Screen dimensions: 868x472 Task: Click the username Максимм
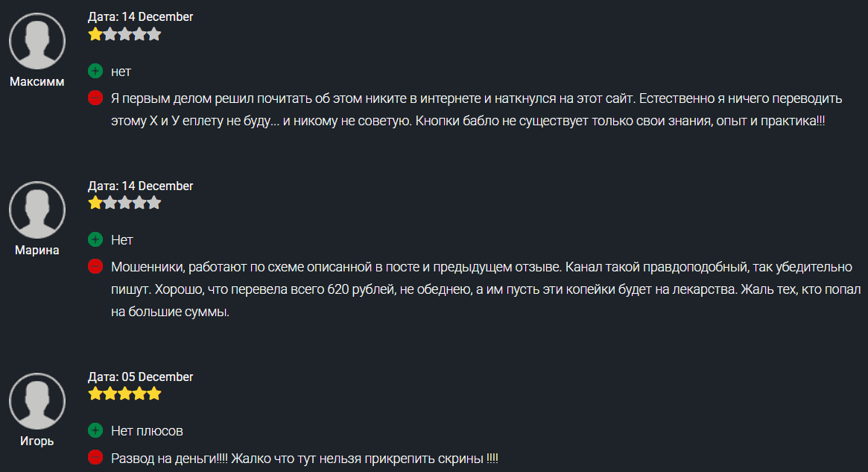pyautogui.click(x=37, y=82)
